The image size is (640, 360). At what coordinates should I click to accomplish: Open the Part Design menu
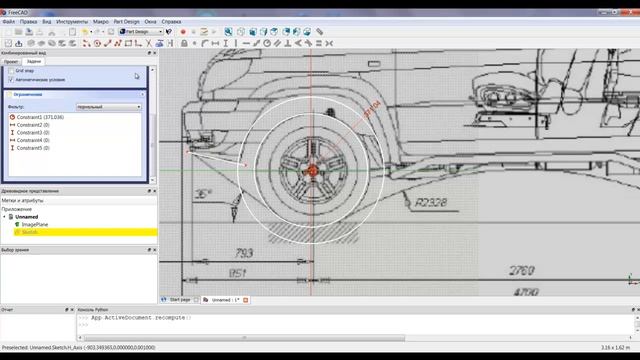click(127, 22)
